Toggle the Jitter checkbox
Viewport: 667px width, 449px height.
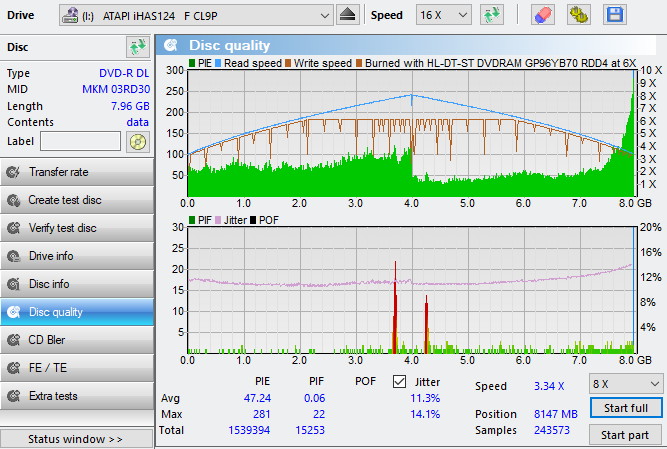coord(400,382)
